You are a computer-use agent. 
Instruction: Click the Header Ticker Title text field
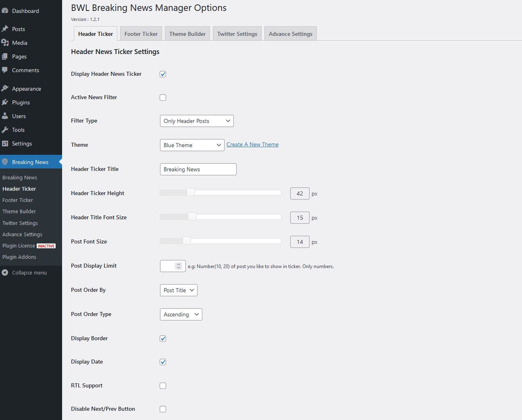(x=198, y=169)
